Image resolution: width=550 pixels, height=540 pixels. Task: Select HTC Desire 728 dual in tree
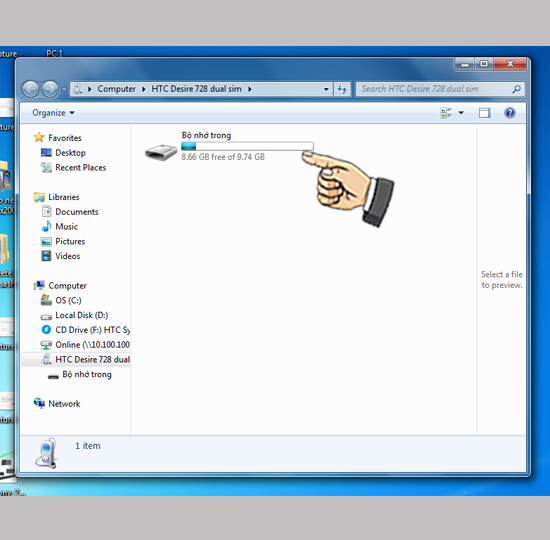(93, 359)
